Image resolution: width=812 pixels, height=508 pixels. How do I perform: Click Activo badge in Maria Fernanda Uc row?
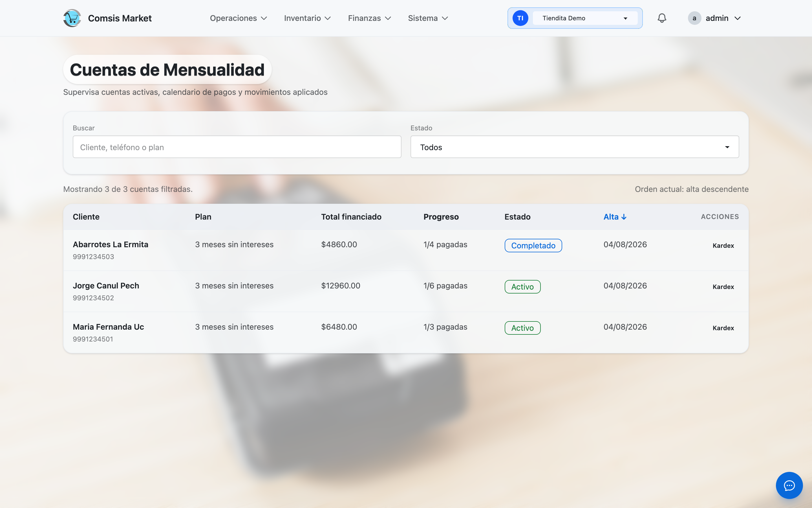522,328
